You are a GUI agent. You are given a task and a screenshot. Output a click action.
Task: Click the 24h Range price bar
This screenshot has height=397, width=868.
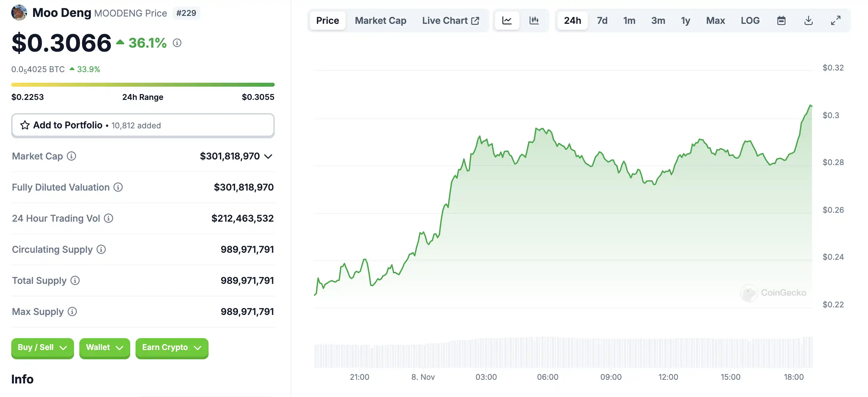142,85
